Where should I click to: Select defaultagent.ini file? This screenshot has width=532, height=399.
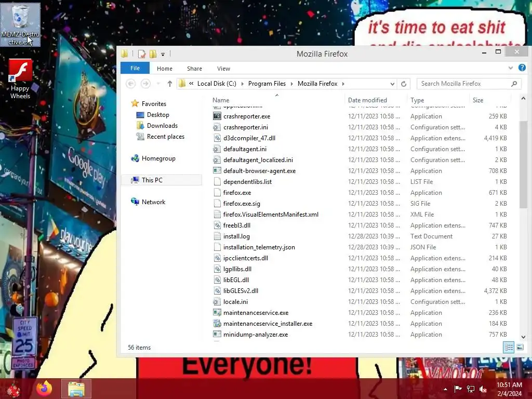pyautogui.click(x=245, y=149)
